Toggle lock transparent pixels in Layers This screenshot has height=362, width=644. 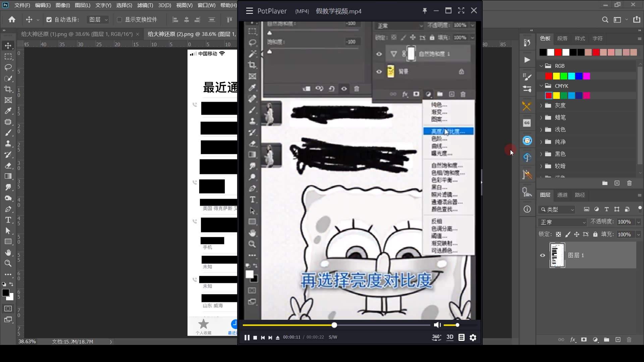point(558,234)
